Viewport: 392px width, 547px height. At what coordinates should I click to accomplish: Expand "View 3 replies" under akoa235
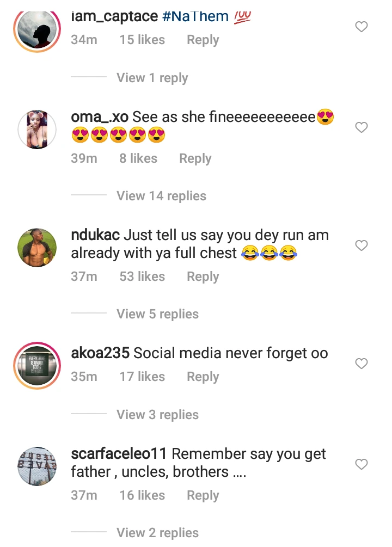tap(157, 415)
